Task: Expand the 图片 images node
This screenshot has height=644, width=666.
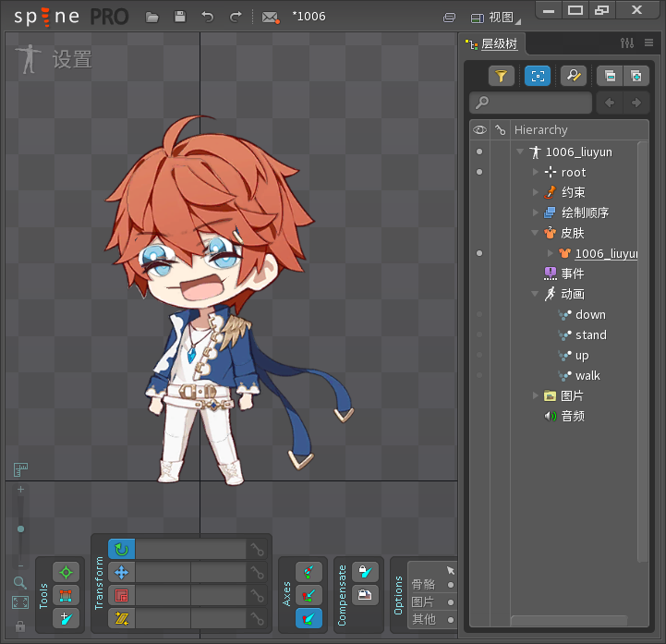Action: tap(535, 395)
